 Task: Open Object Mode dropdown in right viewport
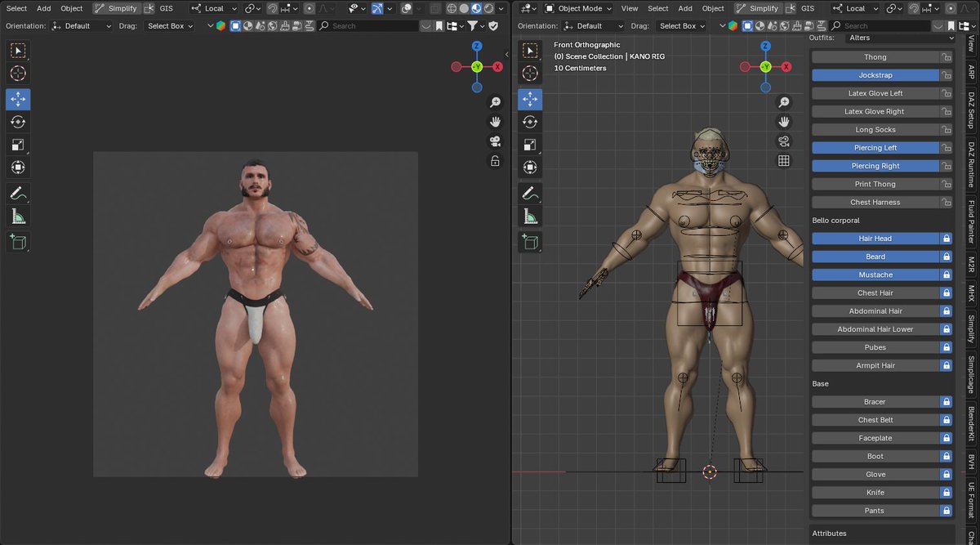point(580,8)
